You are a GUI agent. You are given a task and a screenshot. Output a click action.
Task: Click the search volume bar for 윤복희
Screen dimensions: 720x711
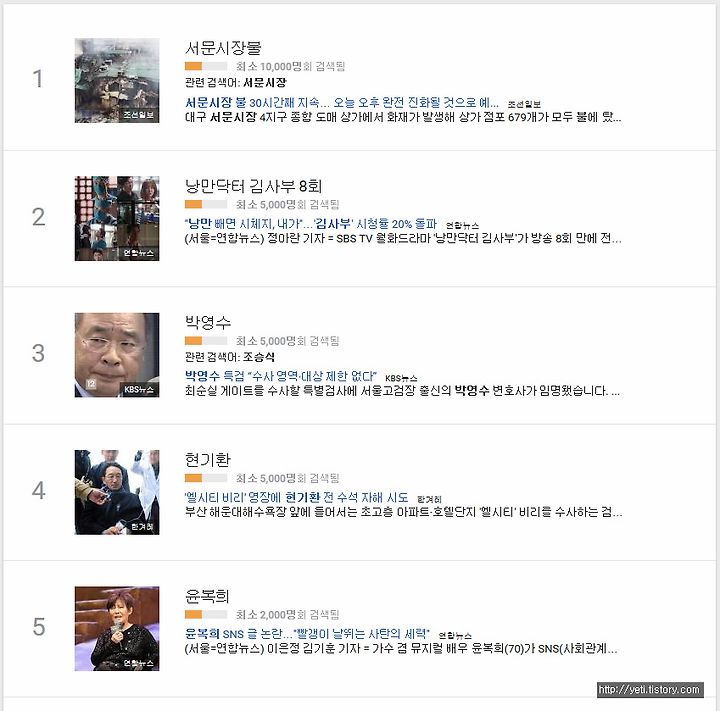click(x=206, y=615)
